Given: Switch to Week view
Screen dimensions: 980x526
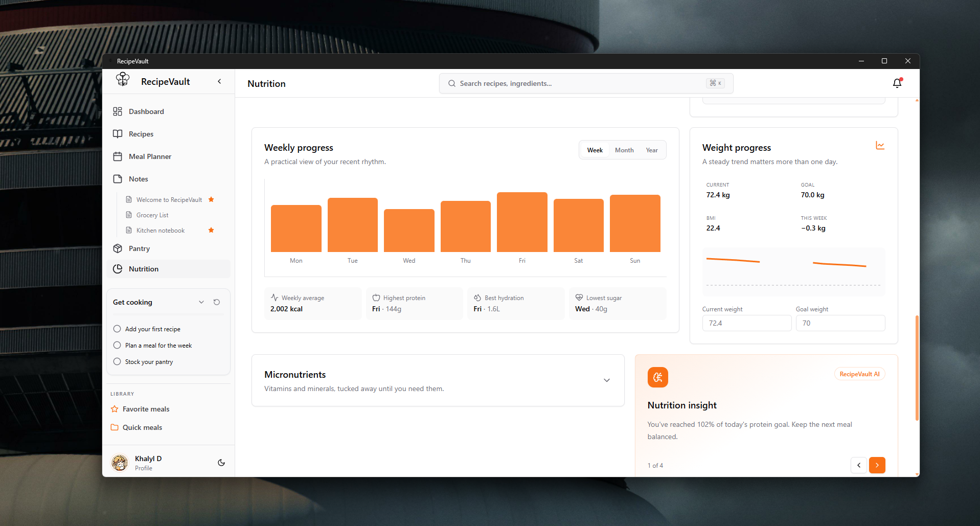Looking at the screenshot, I should 595,150.
